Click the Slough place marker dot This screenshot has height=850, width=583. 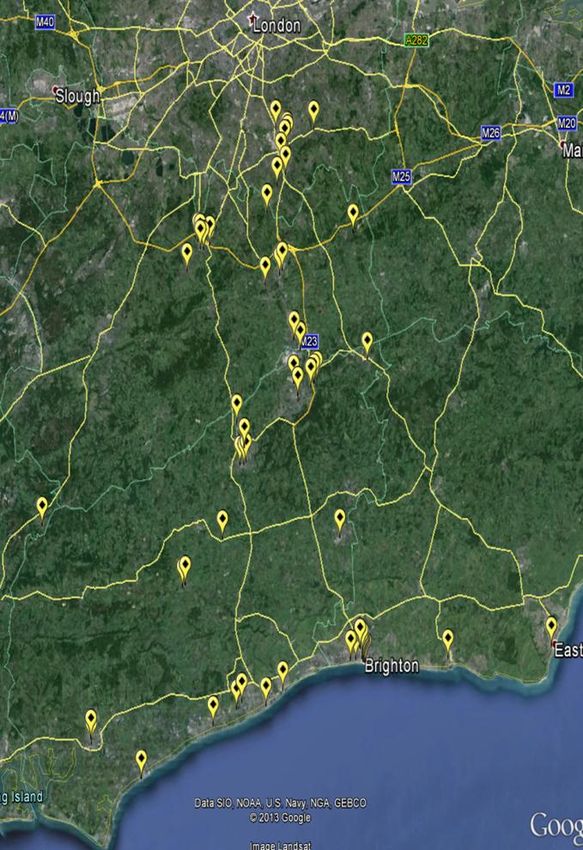coord(55,90)
